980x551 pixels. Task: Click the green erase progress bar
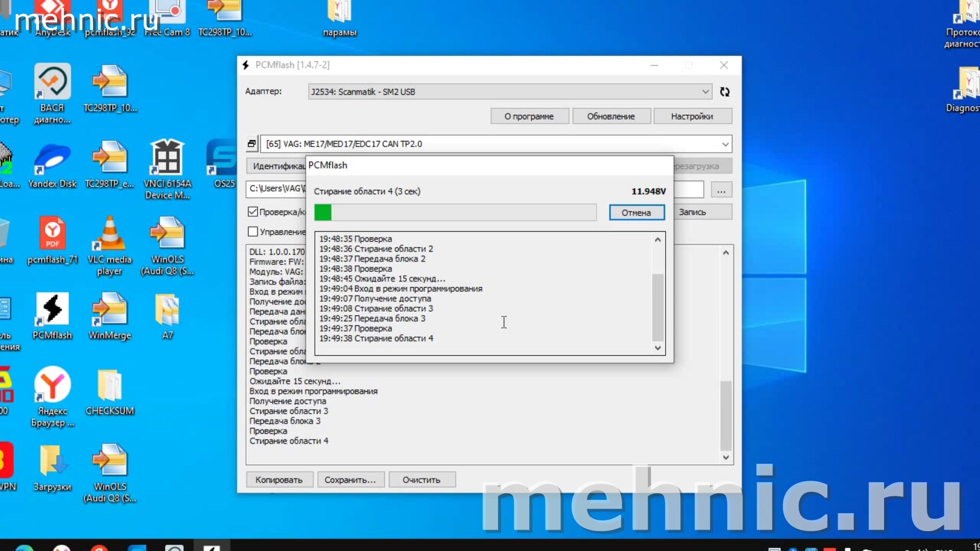(x=323, y=213)
